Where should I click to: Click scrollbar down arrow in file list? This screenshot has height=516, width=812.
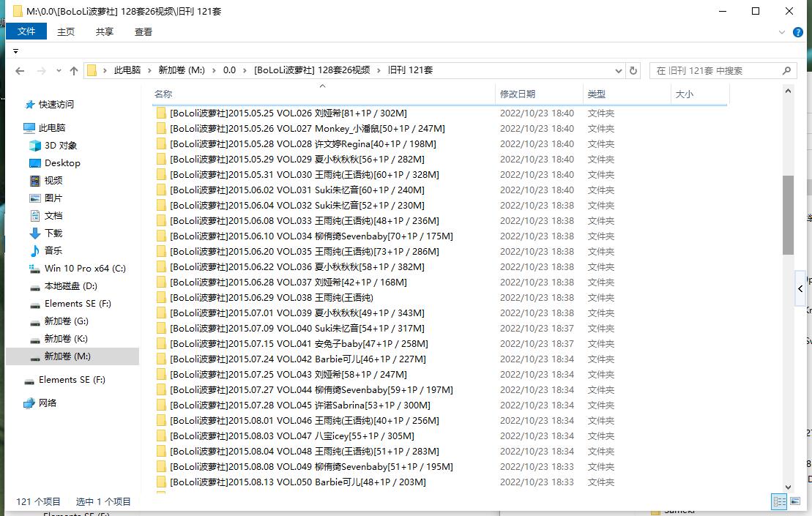coord(788,487)
